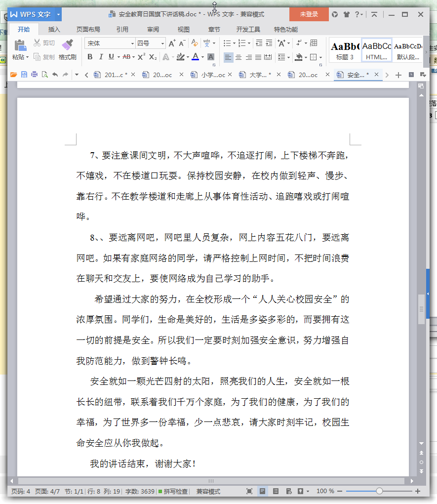Click the justify alignment icon
437x504 pixels.
258,57
